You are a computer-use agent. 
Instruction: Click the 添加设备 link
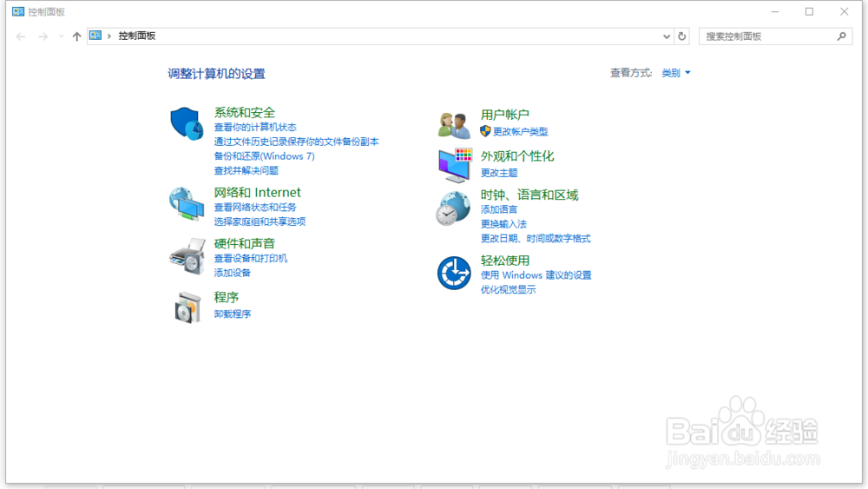point(233,273)
